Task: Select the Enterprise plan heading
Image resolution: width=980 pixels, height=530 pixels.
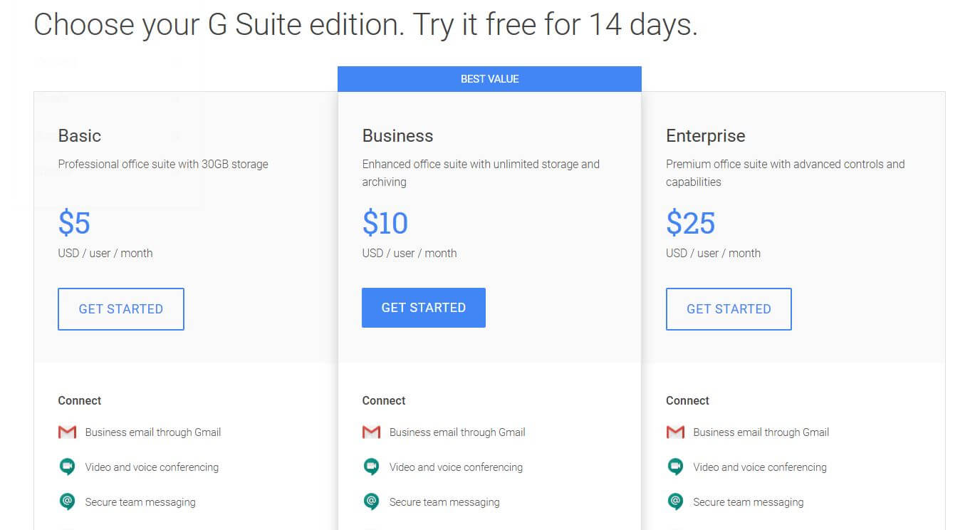Action: click(x=705, y=135)
